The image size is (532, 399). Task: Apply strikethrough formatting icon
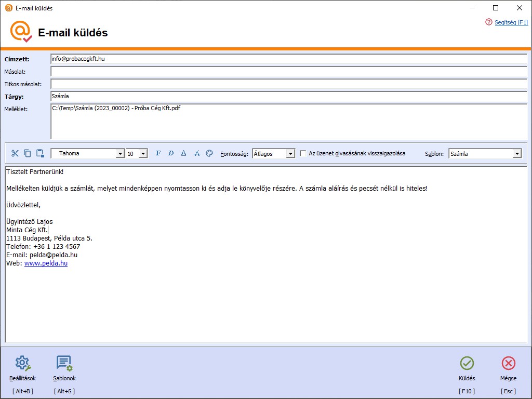[x=197, y=153]
